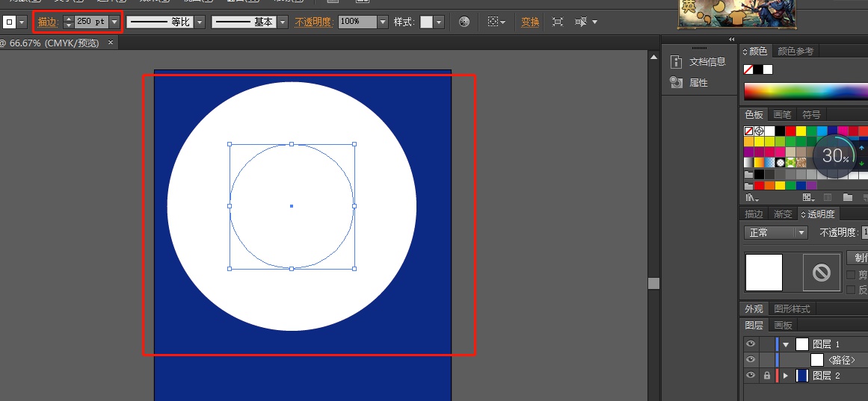Hide 图层 1 using its eye icon
Screen dimensions: 868x401
pos(751,344)
